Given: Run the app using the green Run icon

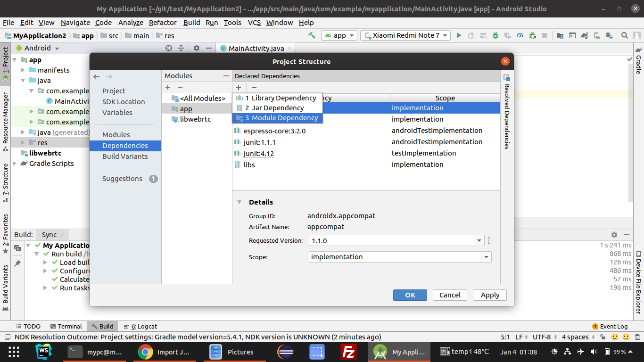Looking at the screenshot, I should coord(459,35).
